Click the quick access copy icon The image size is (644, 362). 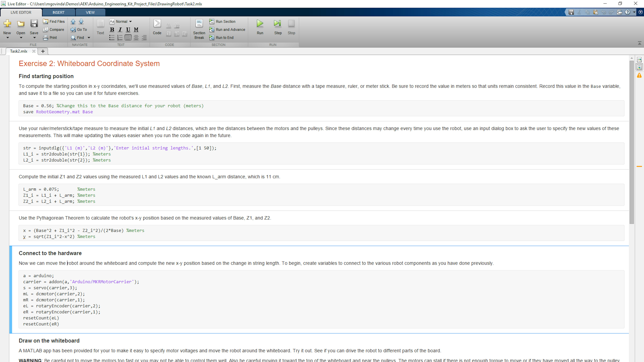(x=588, y=12)
